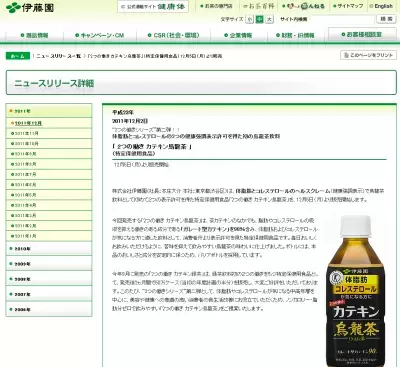Open ニュースリリース一覧 in the breadcrumb
The height and width of the screenshot is (367, 400).
point(59,56)
